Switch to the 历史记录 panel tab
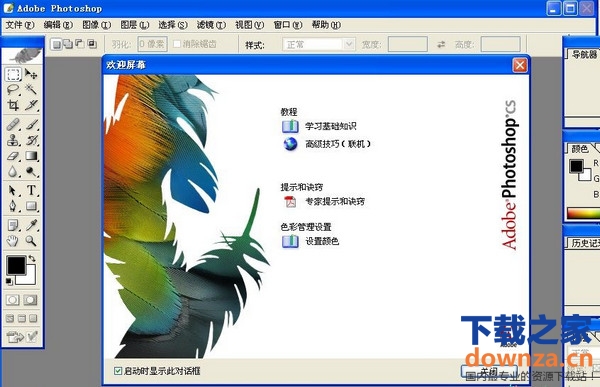This screenshot has width=600, height=387. 584,243
